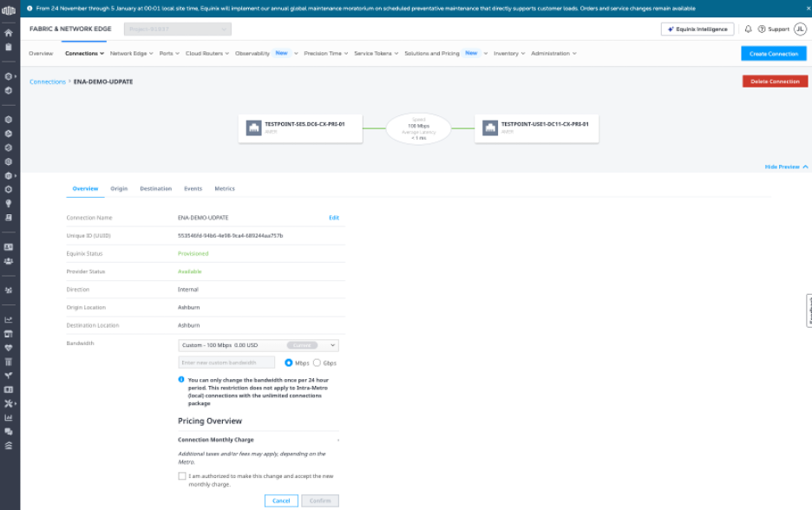Click the clipboard icon in the sidebar
812x510 pixels.
(x=9, y=47)
